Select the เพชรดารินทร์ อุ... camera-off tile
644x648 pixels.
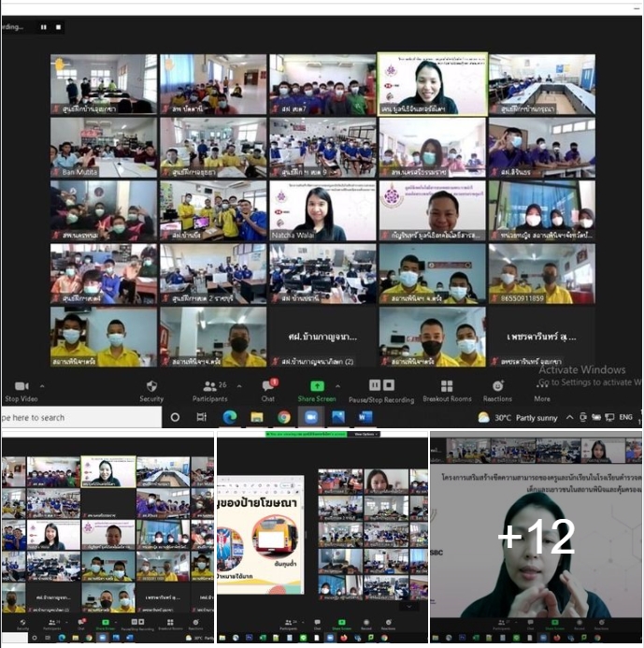pos(542,337)
